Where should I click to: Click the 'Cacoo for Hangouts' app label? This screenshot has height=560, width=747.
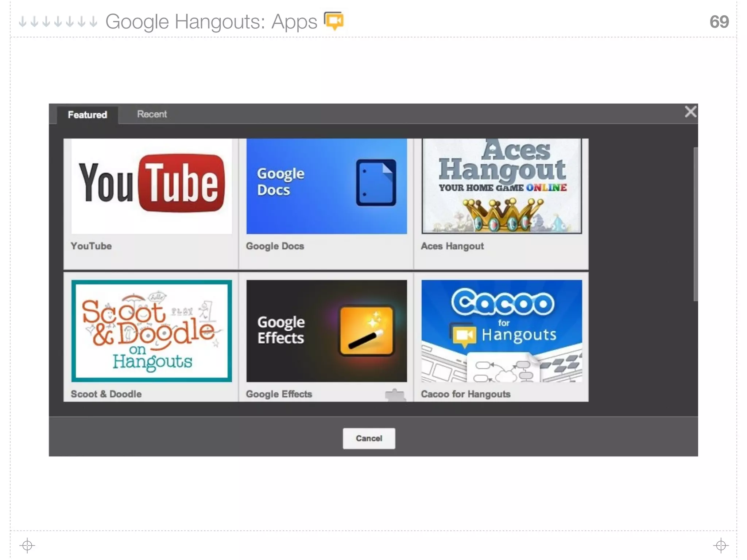pos(466,394)
